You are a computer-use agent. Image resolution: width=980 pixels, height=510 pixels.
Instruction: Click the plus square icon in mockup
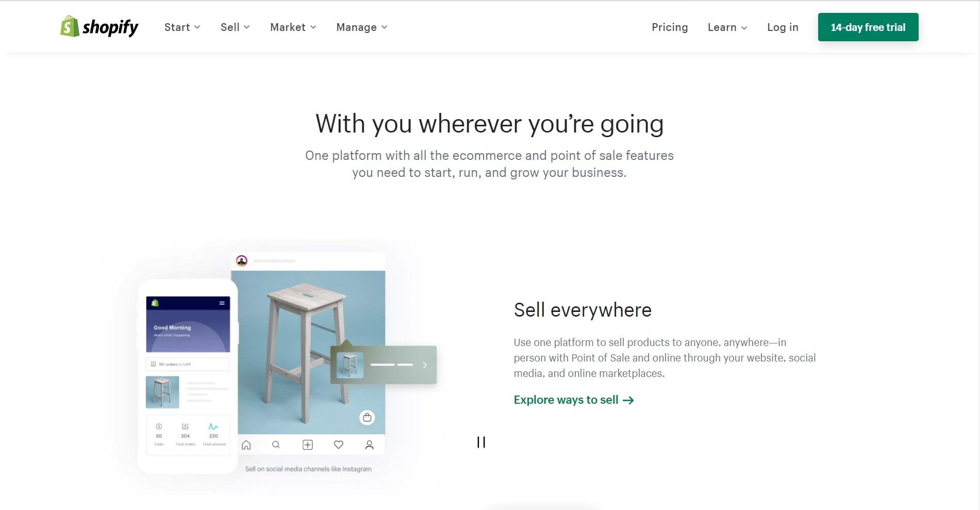pos(308,445)
